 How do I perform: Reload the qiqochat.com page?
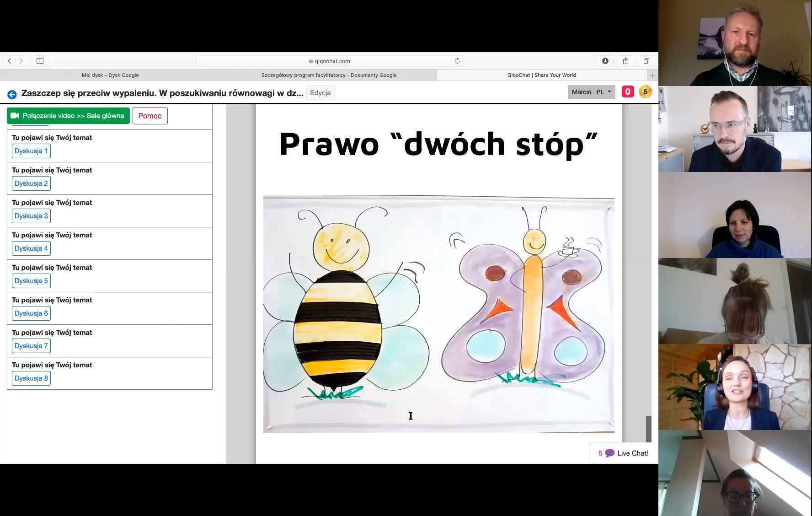[x=457, y=61]
